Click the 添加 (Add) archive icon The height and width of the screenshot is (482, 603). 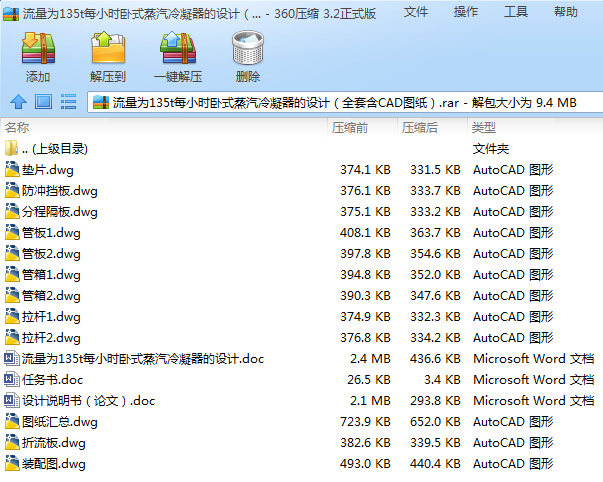pyautogui.click(x=38, y=48)
